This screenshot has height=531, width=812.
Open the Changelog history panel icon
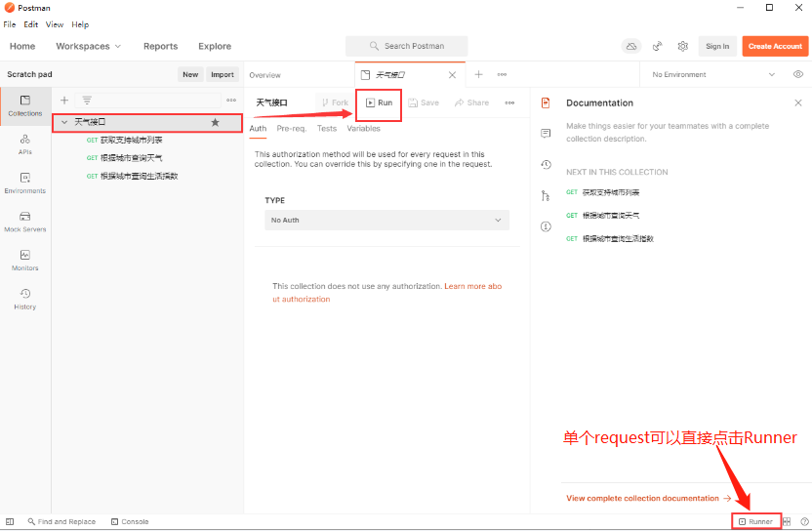coord(546,165)
